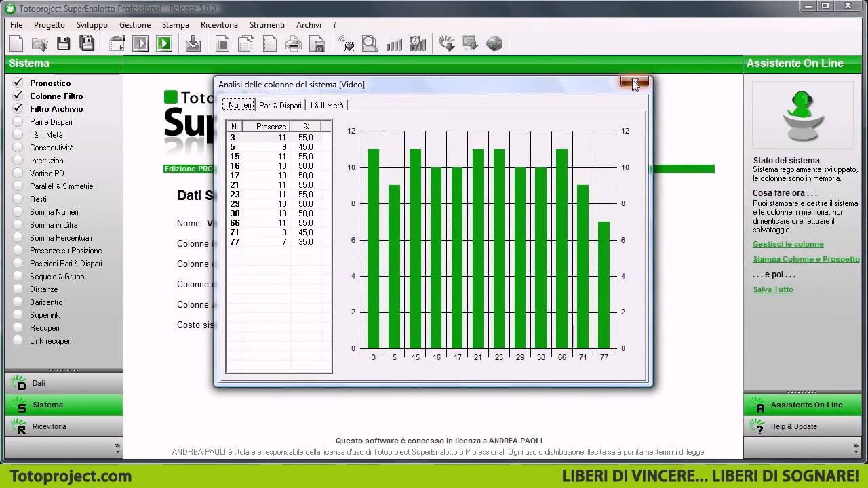Sort by the N. column header
The height and width of the screenshot is (488, 868).
click(x=235, y=126)
